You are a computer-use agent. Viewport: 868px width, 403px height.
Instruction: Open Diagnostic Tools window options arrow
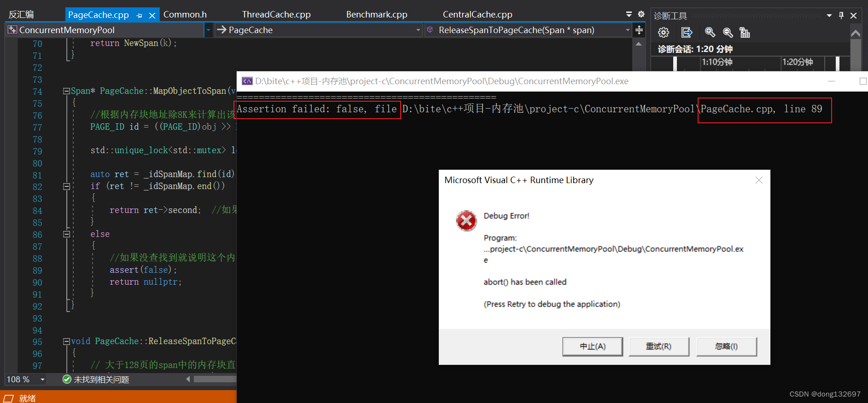(829, 15)
